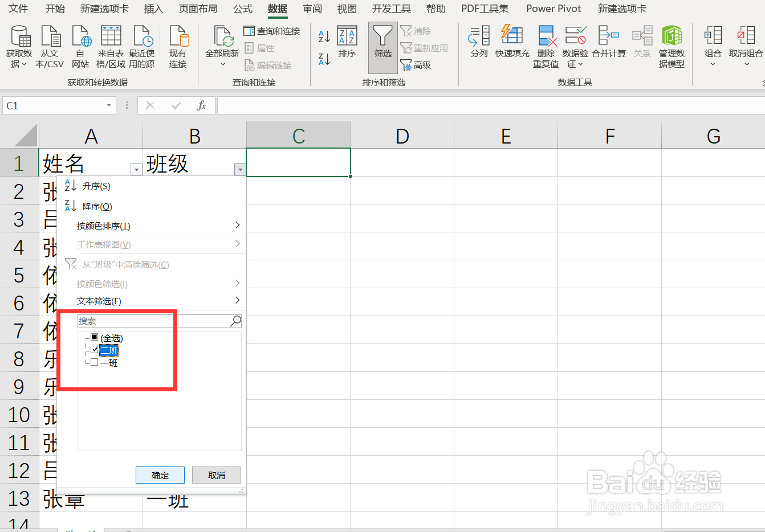Image resolution: width=765 pixels, height=532 pixels.
Task: Click 快速填充 (Flash Fill)
Action: coord(512,42)
